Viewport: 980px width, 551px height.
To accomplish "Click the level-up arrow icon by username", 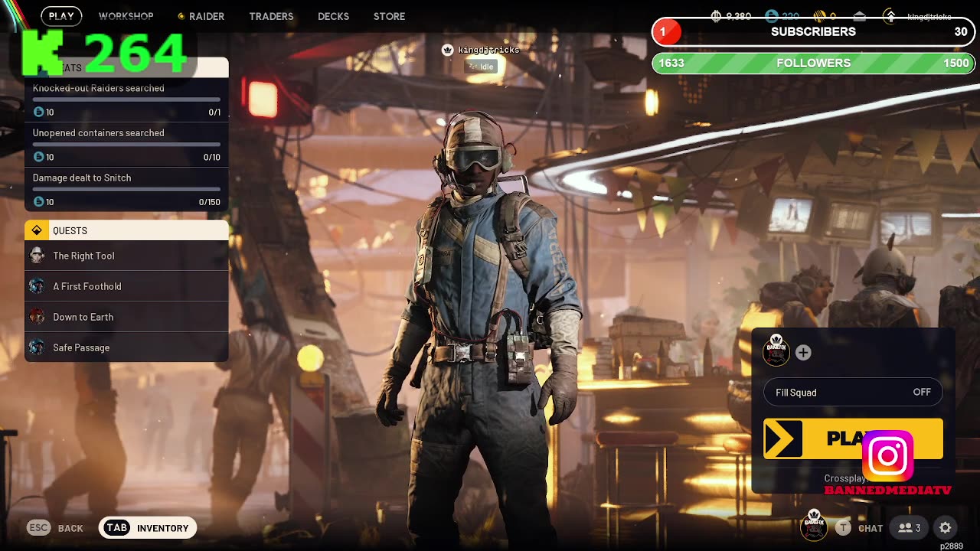I will pos(890,16).
